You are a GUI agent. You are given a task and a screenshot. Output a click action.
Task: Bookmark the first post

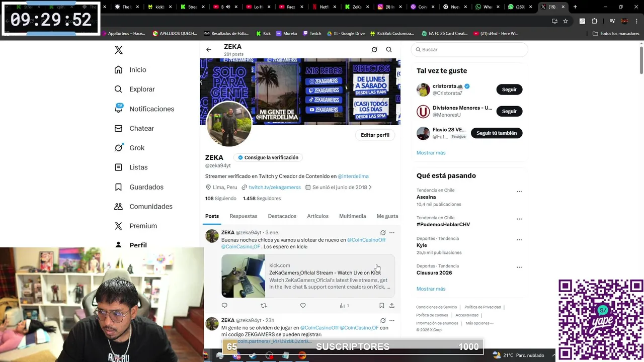click(381, 305)
